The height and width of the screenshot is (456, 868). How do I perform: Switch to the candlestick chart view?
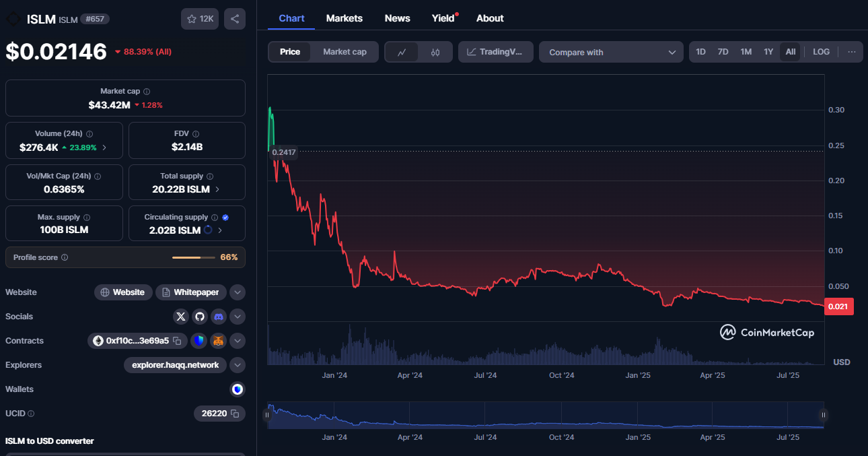[x=435, y=52]
